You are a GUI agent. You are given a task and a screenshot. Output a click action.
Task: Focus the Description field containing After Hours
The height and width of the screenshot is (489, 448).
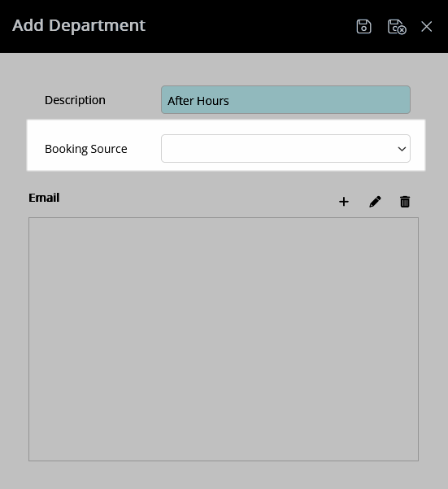click(285, 100)
